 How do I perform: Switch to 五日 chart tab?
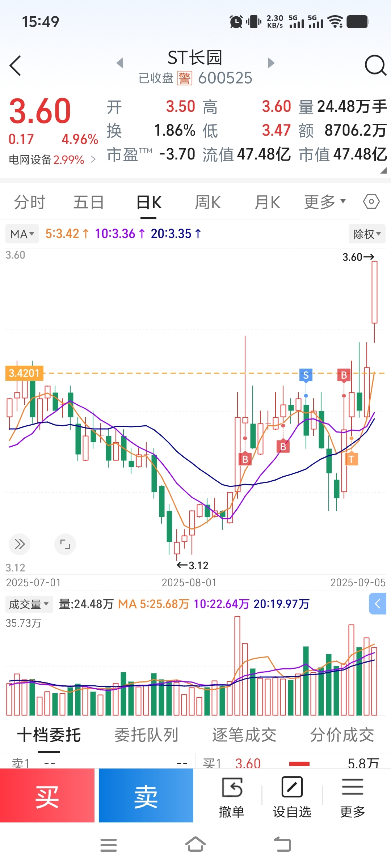pos(89,202)
